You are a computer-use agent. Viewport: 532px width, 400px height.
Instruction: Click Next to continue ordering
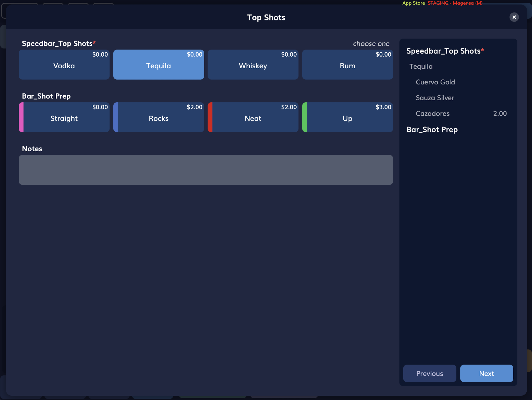(x=486, y=373)
